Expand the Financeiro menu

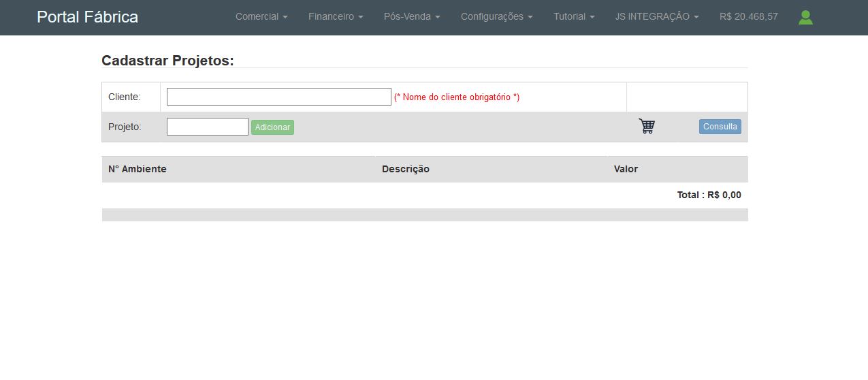pos(336,16)
